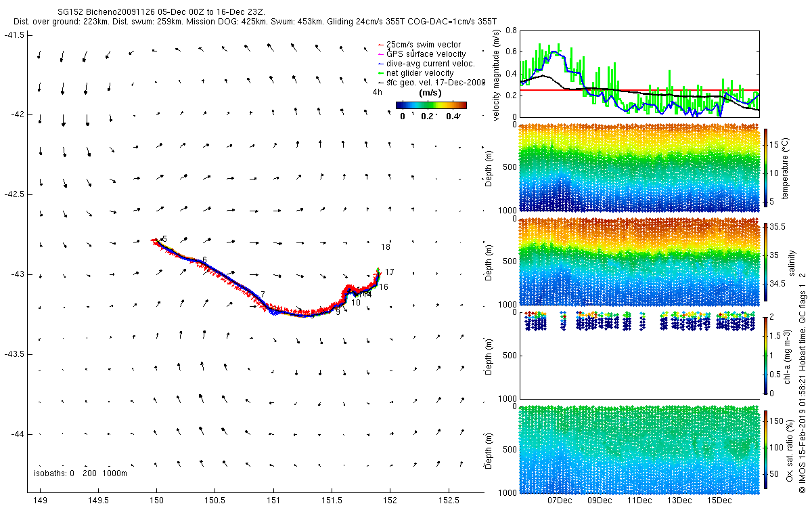Click the 'Depth (m)' label of the chl-a panel
812x508 pixels.
490,357
